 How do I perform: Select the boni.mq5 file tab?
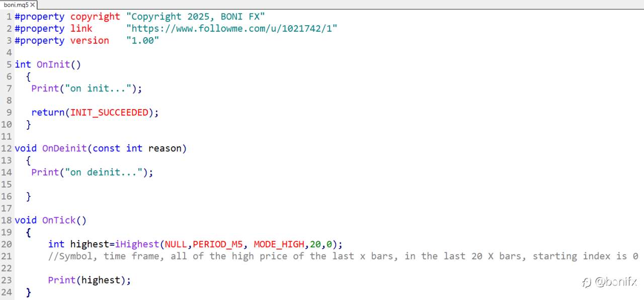click(x=16, y=5)
